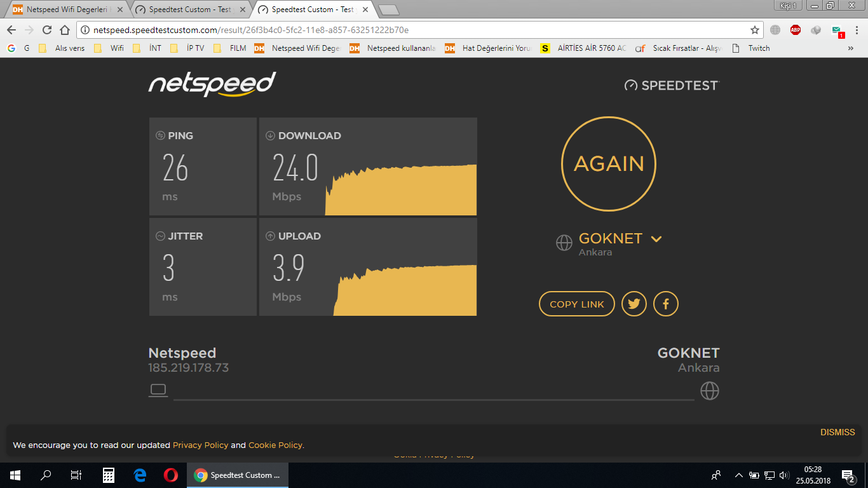Bookmark this page with star icon
This screenshot has width=868, height=488.
[755, 30]
